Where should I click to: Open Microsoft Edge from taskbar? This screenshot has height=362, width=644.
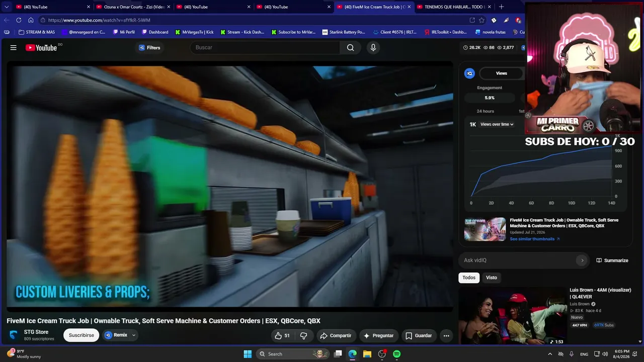click(x=352, y=354)
